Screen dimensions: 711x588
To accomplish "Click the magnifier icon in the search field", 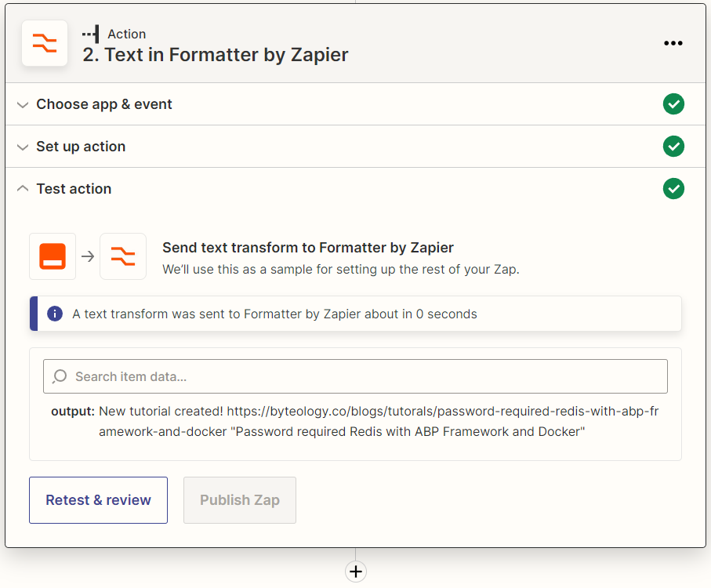I will point(60,376).
